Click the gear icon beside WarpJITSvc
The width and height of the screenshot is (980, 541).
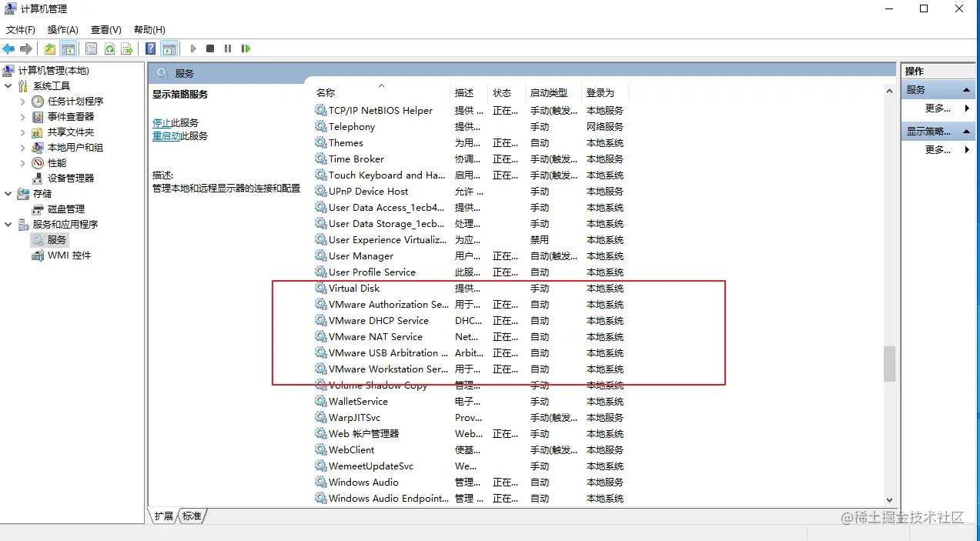321,418
